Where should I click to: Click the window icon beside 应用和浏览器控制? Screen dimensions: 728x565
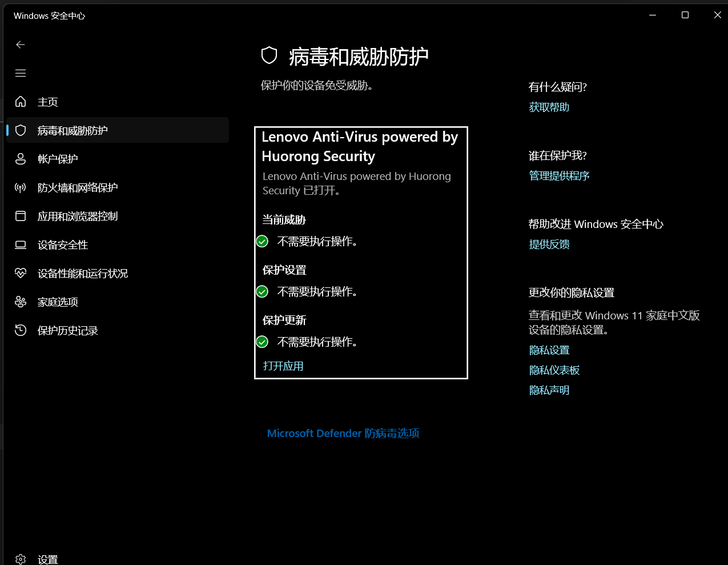(21, 216)
